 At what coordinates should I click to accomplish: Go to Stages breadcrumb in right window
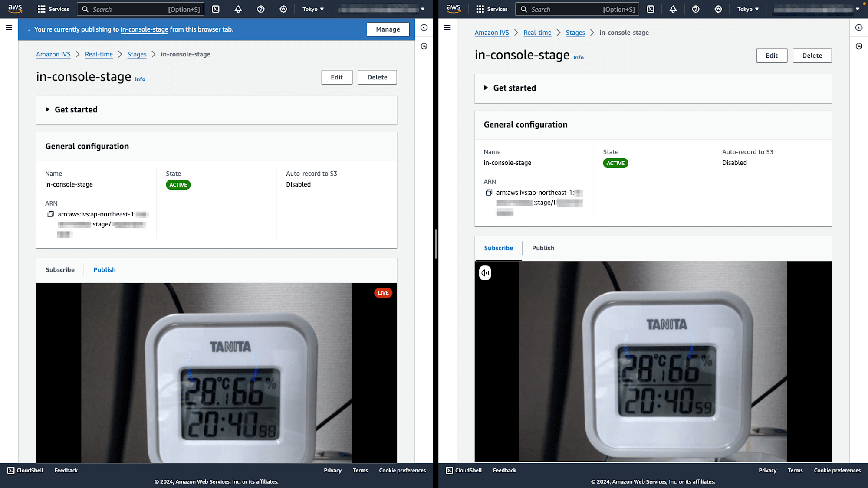[x=575, y=33]
